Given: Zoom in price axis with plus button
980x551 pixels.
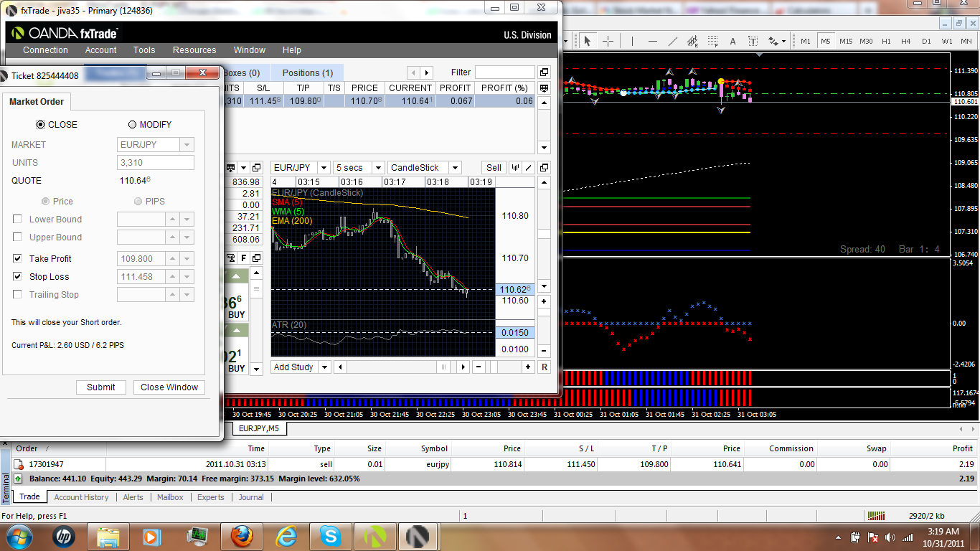Looking at the screenshot, I should tap(544, 302).
